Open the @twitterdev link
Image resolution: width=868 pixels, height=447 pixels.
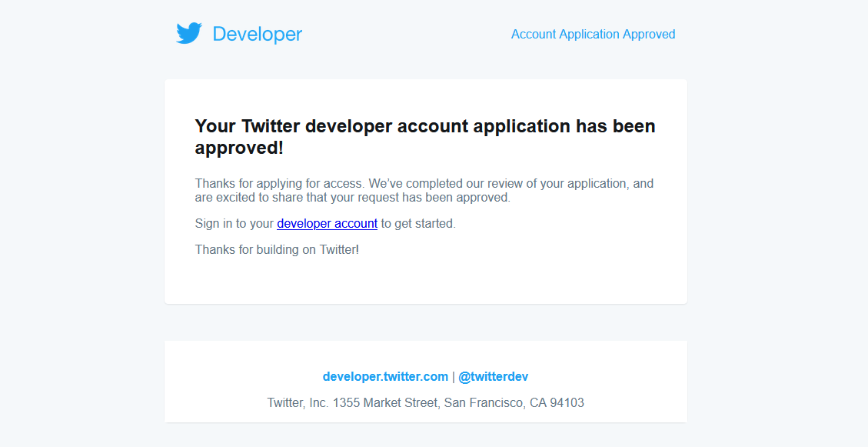click(x=494, y=377)
